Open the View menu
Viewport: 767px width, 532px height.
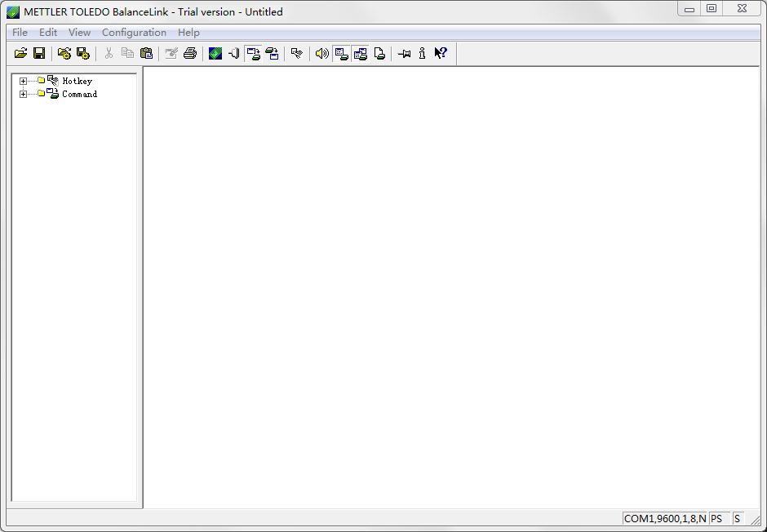click(79, 33)
